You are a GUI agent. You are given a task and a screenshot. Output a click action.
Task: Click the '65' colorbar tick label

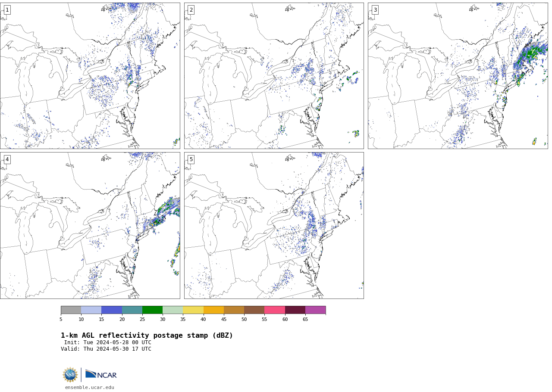pos(305,319)
